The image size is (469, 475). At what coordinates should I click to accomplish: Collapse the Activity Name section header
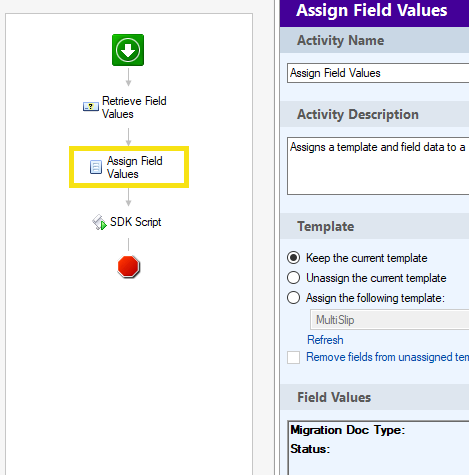pyautogui.click(x=374, y=40)
